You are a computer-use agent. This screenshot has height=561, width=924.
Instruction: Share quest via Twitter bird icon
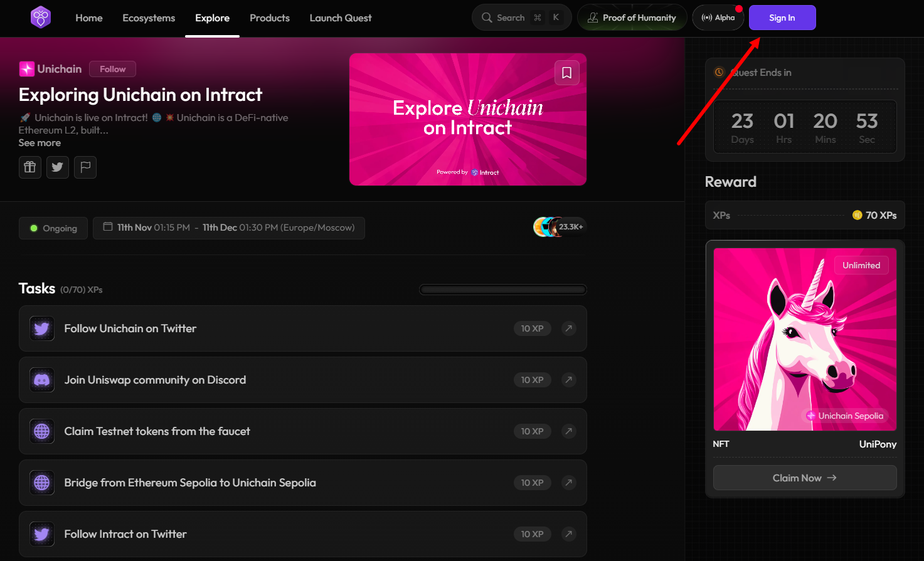point(58,167)
